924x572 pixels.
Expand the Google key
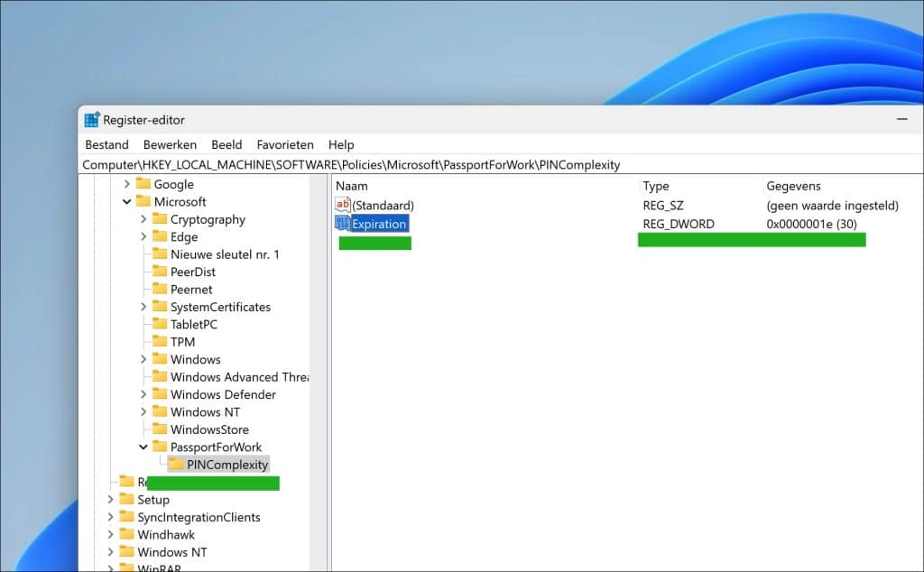[x=126, y=184]
